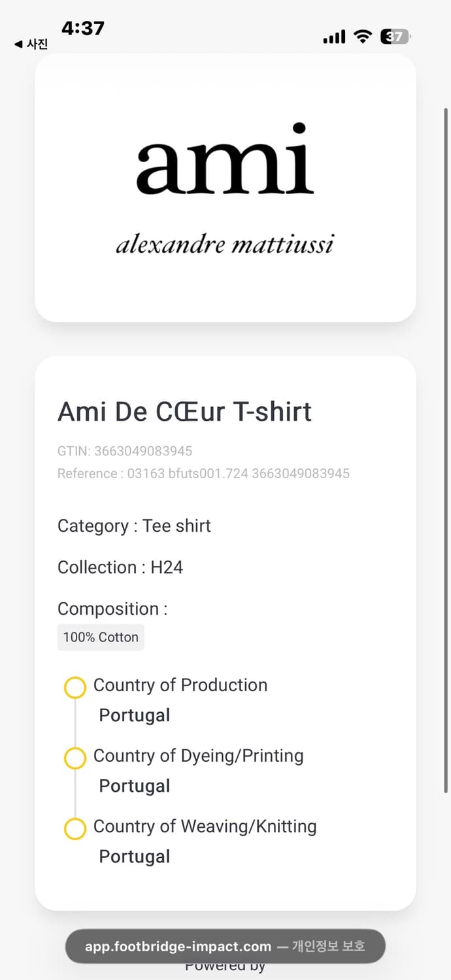Tap the ami logo wordmark
Image resolution: width=451 pixels, height=980 pixels.
[225, 159]
